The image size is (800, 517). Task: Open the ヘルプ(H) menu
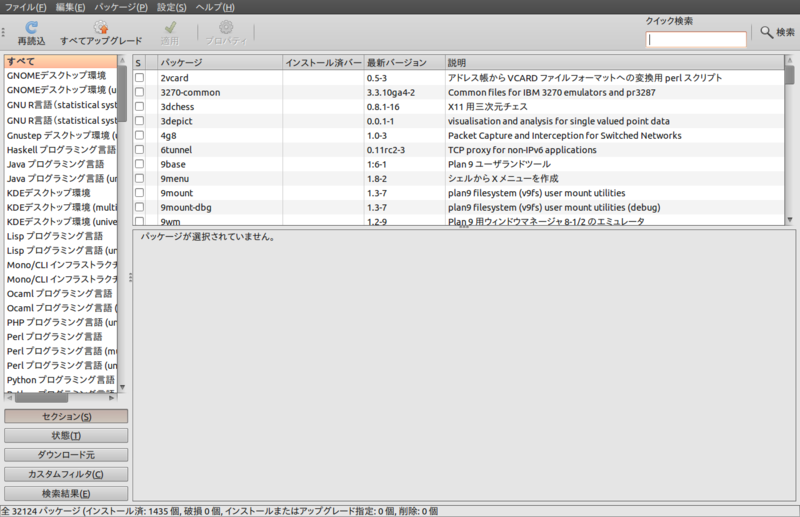(x=215, y=7)
